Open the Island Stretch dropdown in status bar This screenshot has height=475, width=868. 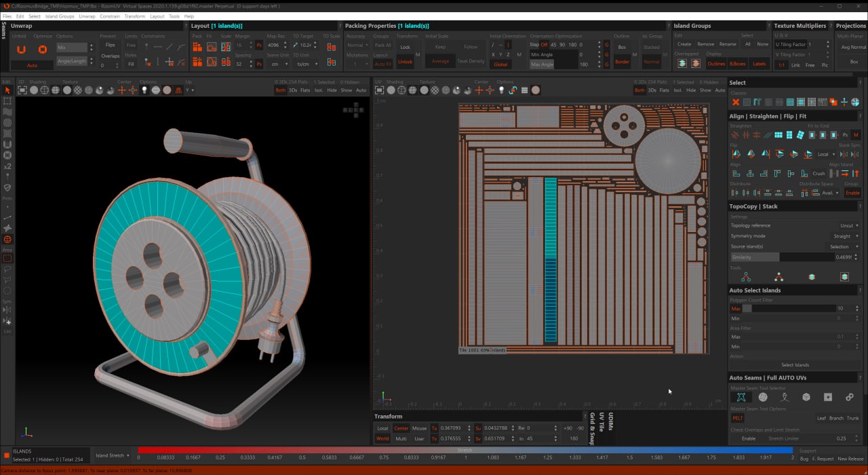pos(113,455)
